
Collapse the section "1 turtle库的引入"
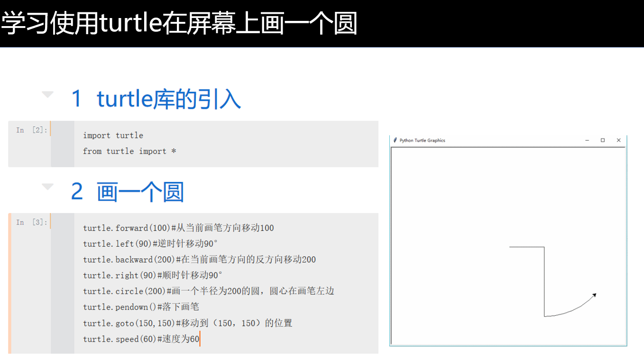pyautogui.click(x=47, y=94)
